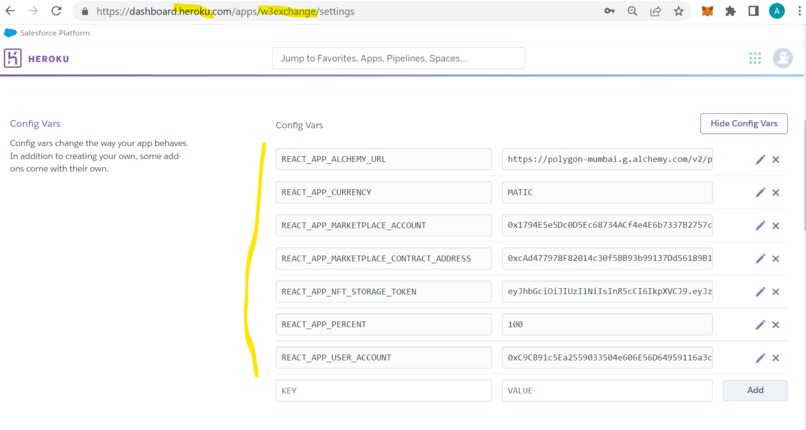Select the 0x1794E5e5Dc0D5Ec value field

[x=607, y=226]
